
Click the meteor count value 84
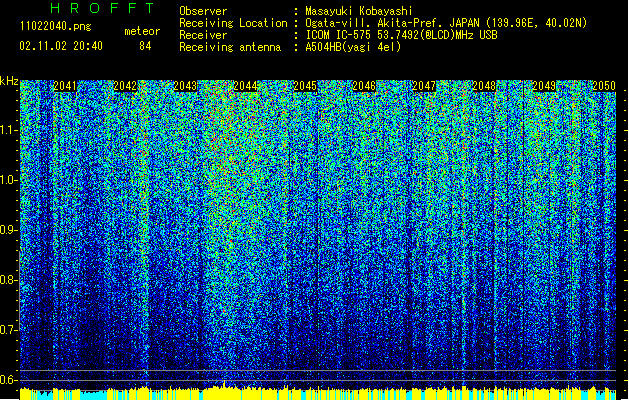(x=145, y=46)
